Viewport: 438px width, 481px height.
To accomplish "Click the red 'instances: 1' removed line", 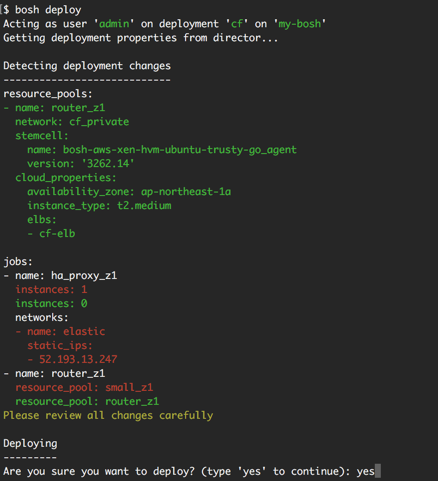I will tap(51, 289).
